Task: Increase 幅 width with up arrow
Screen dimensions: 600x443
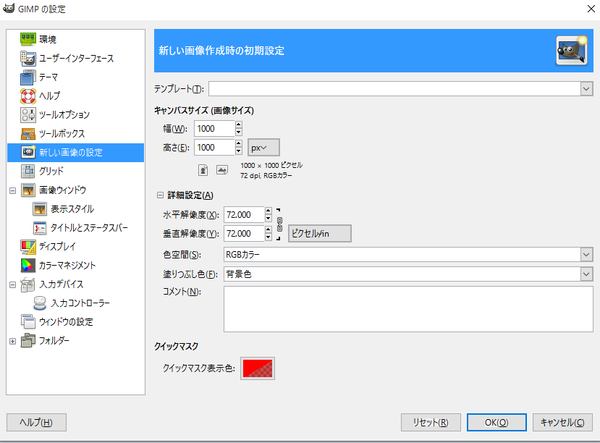Action: click(239, 125)
